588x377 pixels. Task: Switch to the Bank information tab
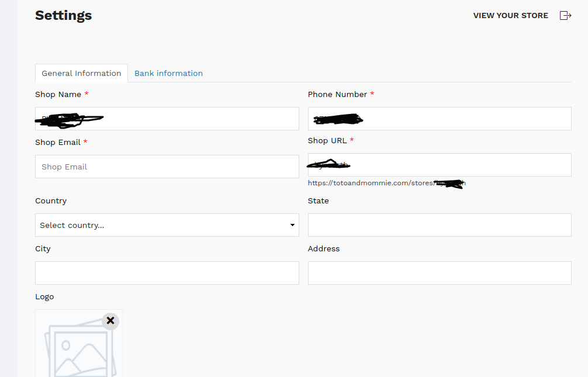[168, 73]
